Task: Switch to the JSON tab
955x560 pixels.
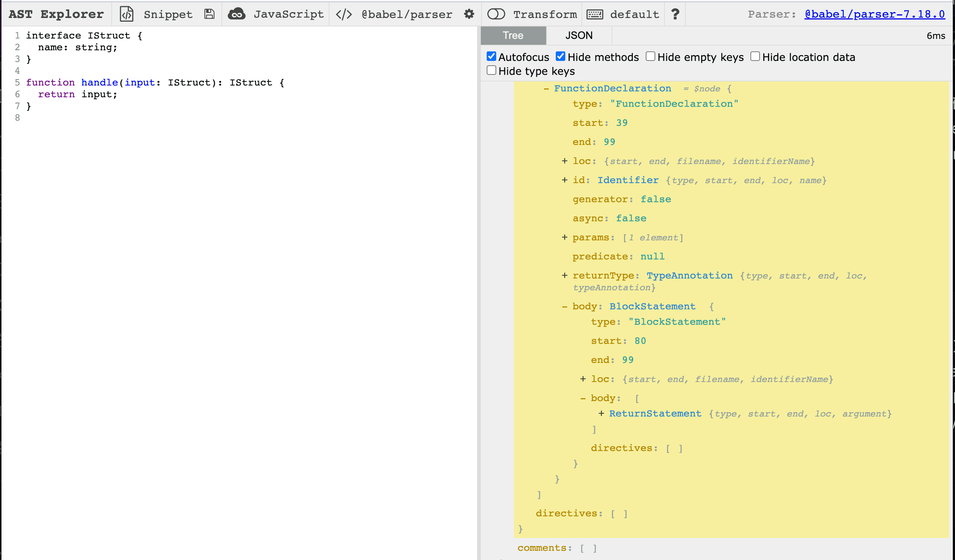Action: pyautogui.click(x=579, y=36)
